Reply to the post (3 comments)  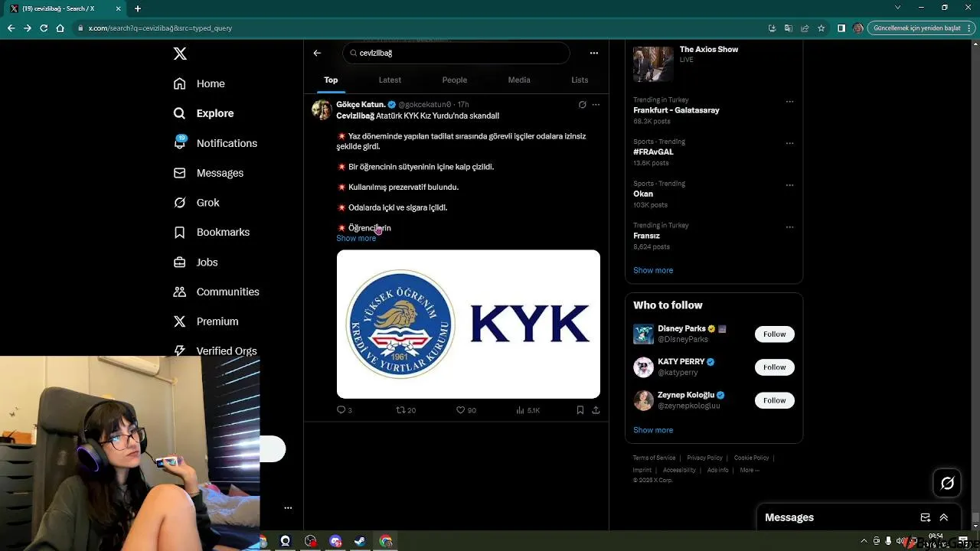point(345,410)
